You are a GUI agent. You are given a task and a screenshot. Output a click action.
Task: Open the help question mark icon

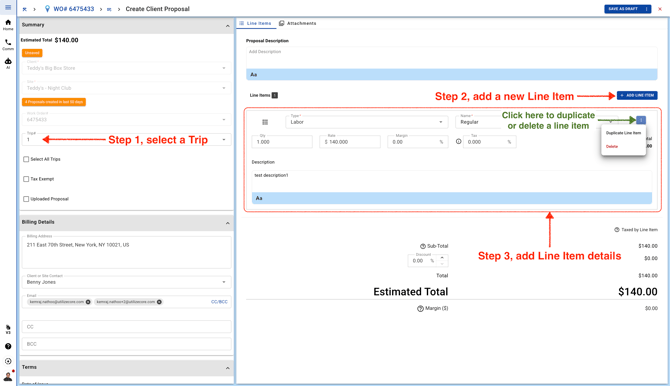(8, 346)
